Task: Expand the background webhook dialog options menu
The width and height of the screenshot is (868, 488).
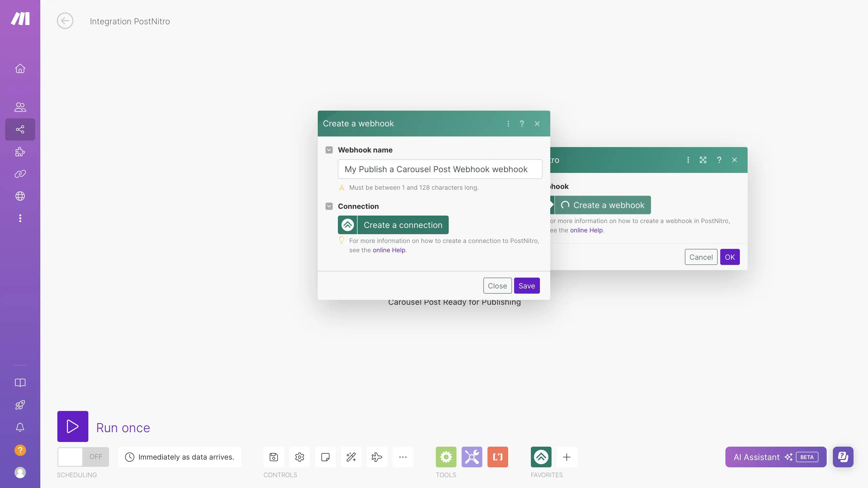Action: [x=688, y=159]
